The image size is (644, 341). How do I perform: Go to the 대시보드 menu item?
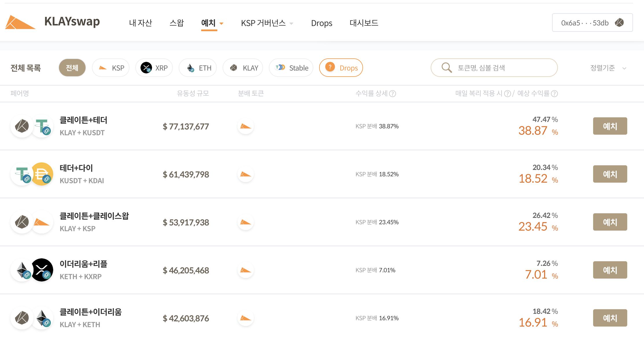point(364,23)
